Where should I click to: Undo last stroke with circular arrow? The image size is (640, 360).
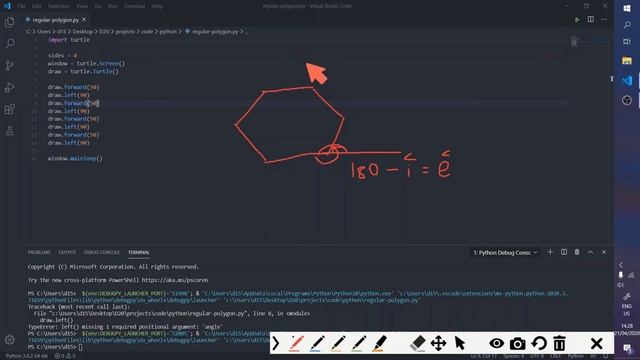point(539,343)
